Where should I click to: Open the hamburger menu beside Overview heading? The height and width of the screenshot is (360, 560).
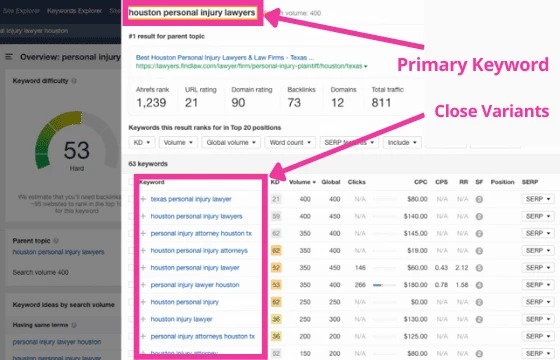click(9, 57)
